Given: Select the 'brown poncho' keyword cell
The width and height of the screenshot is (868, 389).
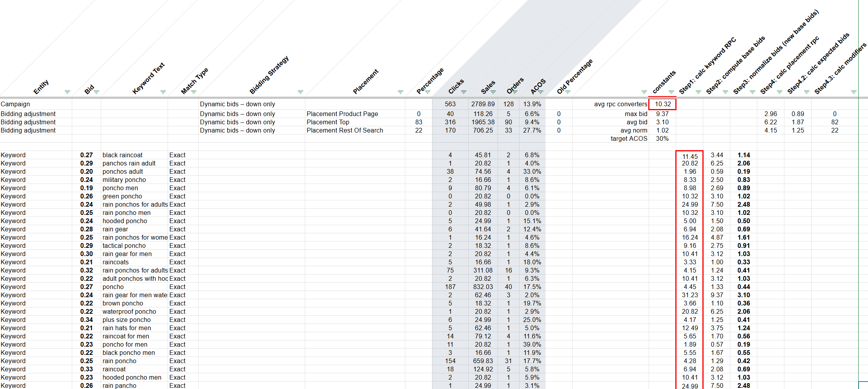Looking at the screenshot, I should [135, 303].
